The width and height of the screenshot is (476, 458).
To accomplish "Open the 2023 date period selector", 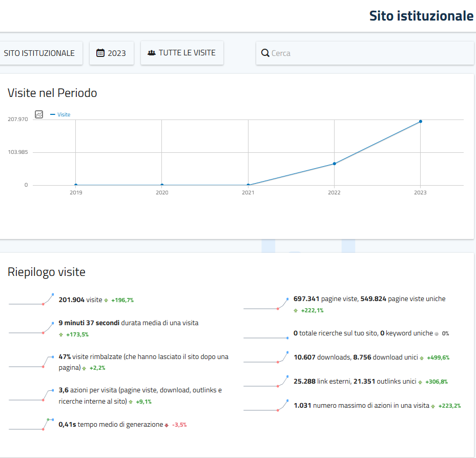I will [112, 53].
